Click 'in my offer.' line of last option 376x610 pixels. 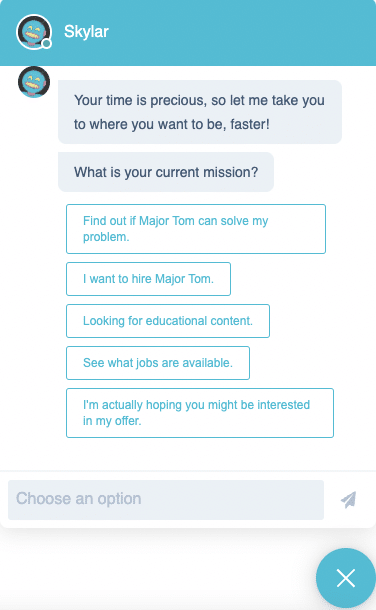(x=112, y=421)
